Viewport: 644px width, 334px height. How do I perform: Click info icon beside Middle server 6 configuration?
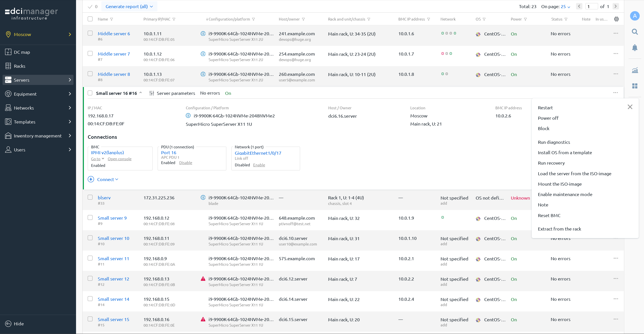coord(203,33)
